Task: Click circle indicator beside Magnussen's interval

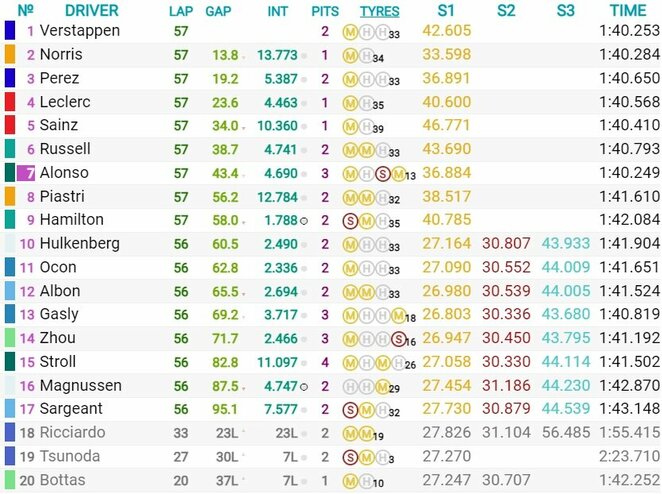Action: 302,386
